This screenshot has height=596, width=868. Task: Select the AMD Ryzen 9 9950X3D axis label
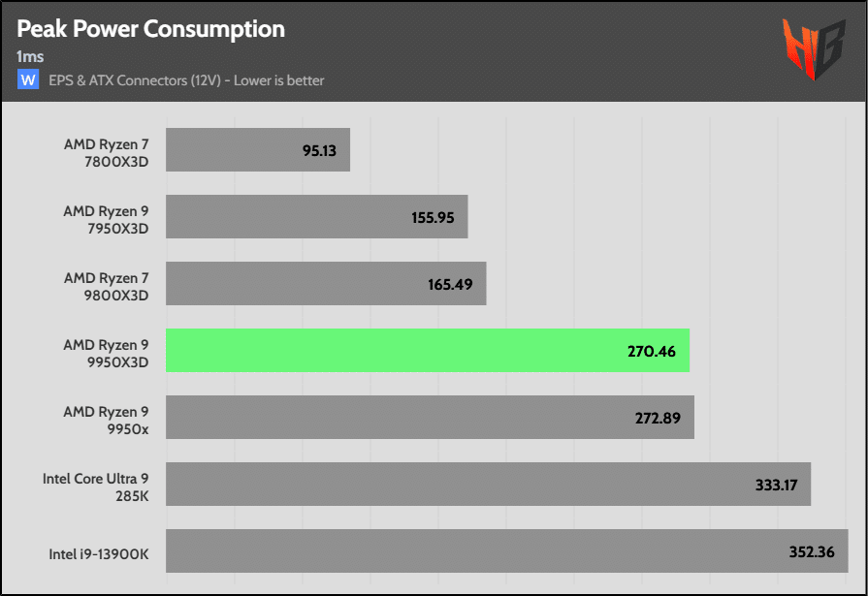pos(106,352)
